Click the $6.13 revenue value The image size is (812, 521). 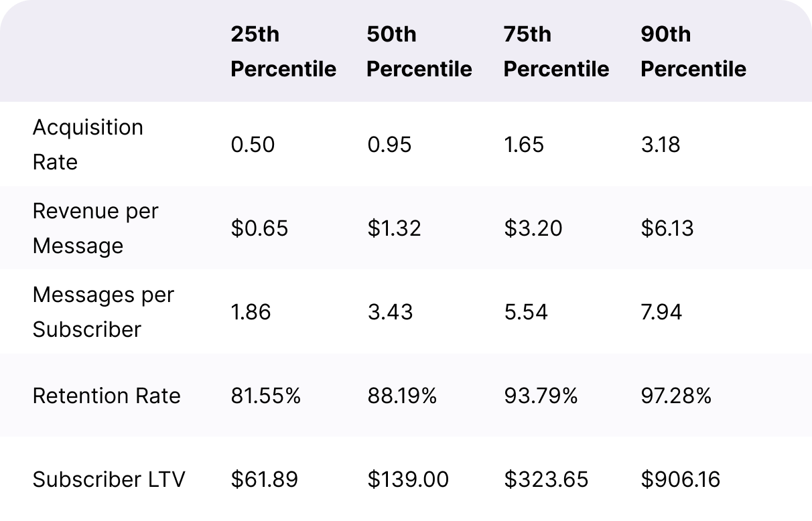[667, 228]
